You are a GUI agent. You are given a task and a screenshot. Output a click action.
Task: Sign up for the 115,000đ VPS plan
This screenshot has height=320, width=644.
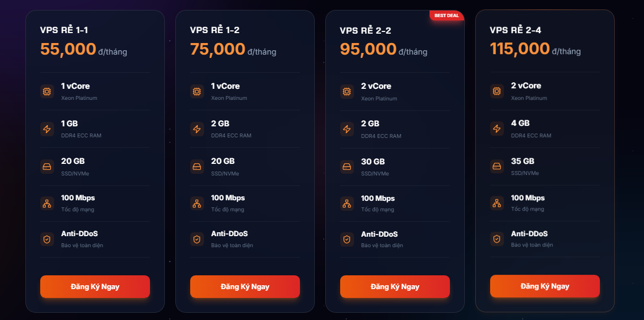[545, 286]
